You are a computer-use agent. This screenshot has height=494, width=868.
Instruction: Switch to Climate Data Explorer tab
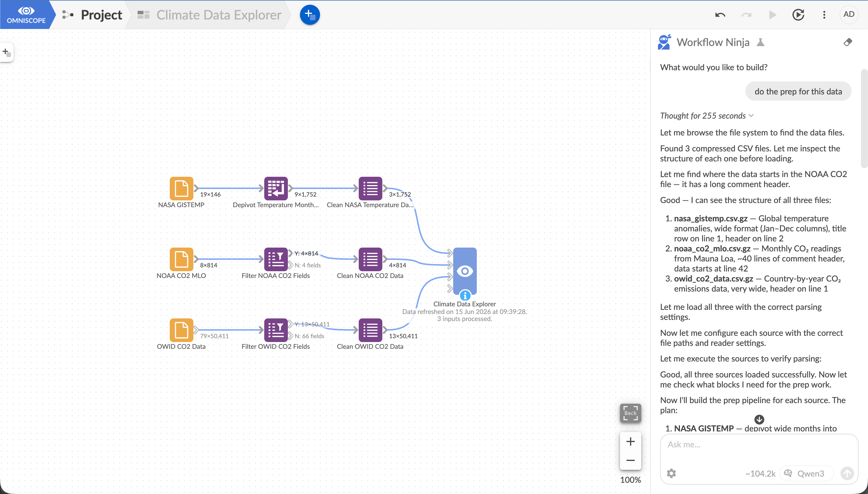tap(209, 15)
